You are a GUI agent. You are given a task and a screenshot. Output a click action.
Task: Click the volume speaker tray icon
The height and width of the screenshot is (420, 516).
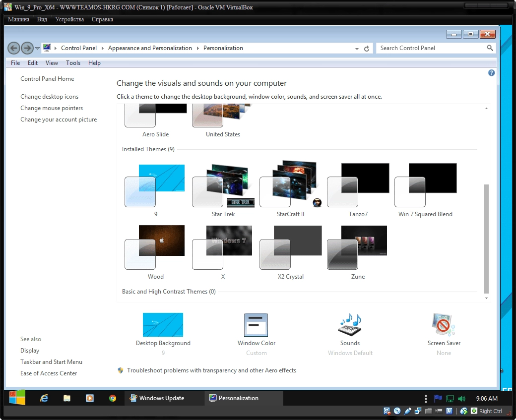pyautogui.click(x=462, y=399)
